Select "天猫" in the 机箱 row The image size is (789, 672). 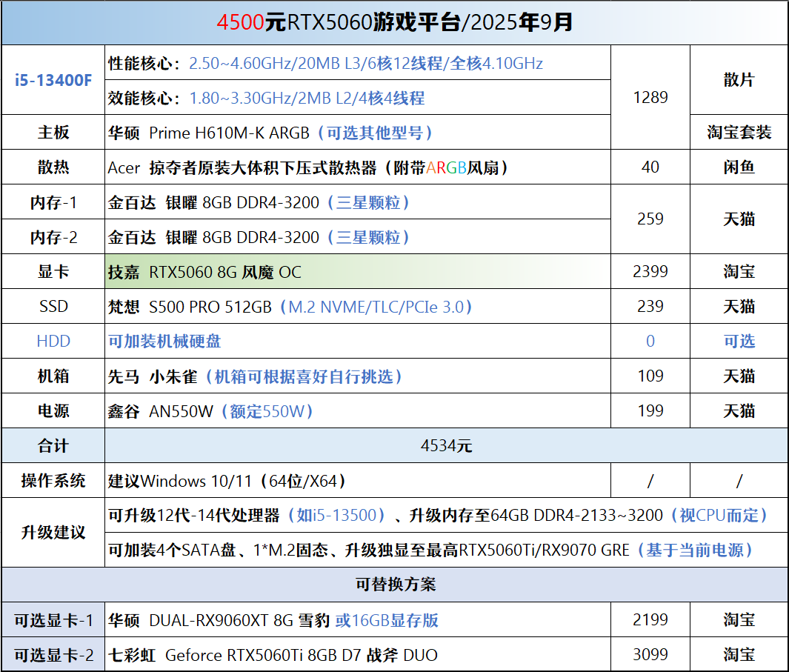click(739, 376)
